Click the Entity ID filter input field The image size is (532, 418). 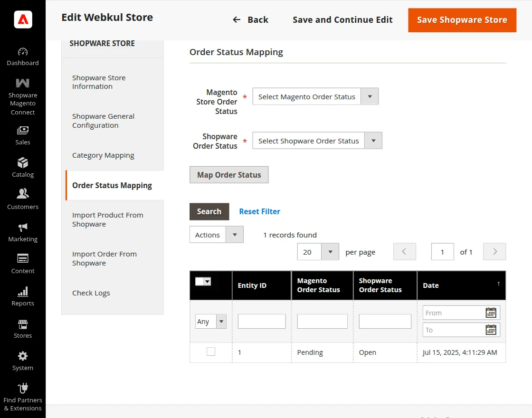[261, 321]
